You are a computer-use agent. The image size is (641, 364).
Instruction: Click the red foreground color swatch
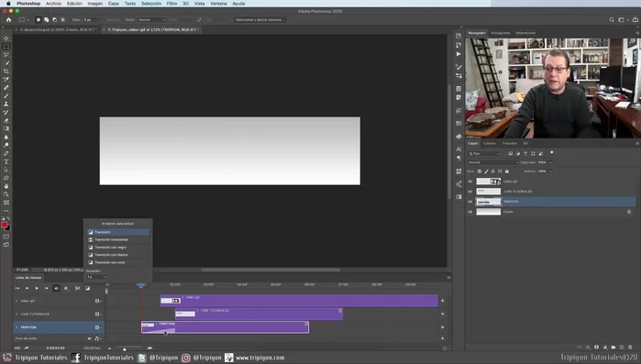point(4,225)
